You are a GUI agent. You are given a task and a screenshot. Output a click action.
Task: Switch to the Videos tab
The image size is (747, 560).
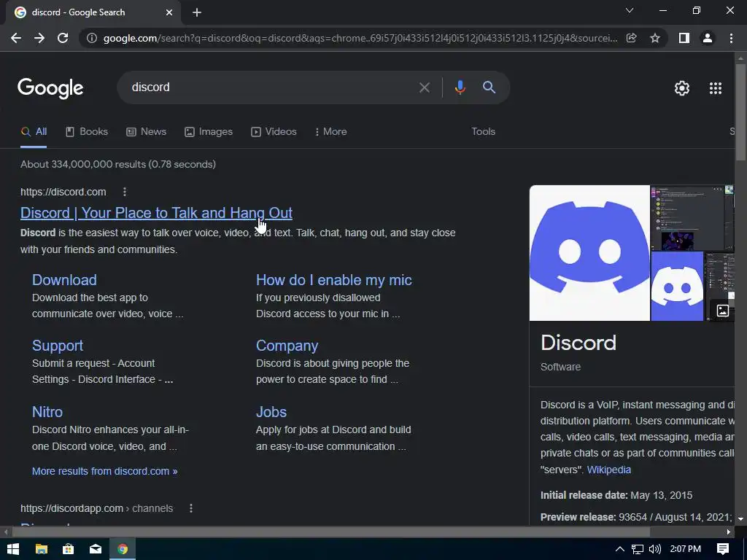point(274,131)
